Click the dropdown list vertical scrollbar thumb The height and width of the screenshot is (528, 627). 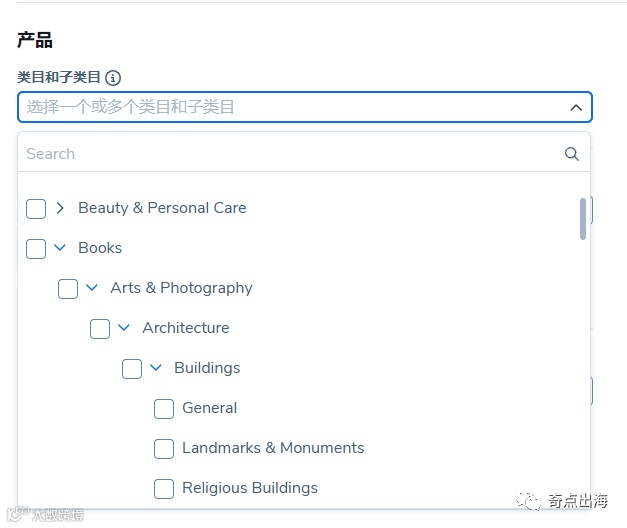tap(583, 219)
